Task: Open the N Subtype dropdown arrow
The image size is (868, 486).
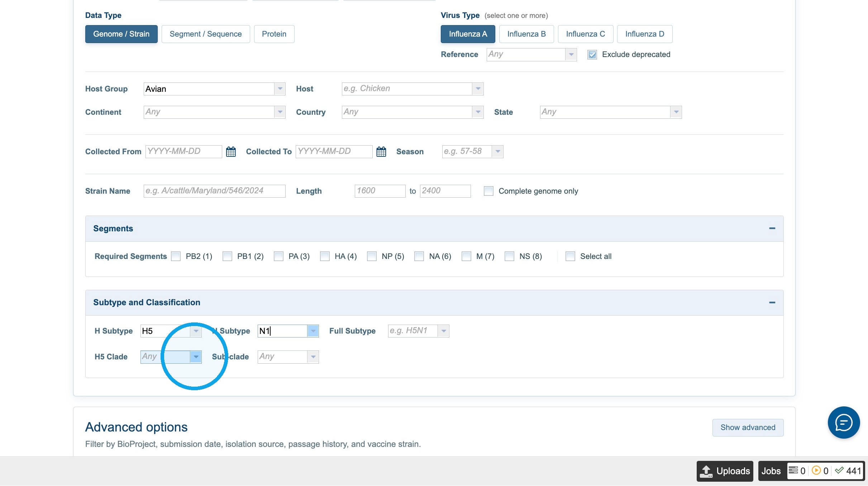Action: pos(313,331)
